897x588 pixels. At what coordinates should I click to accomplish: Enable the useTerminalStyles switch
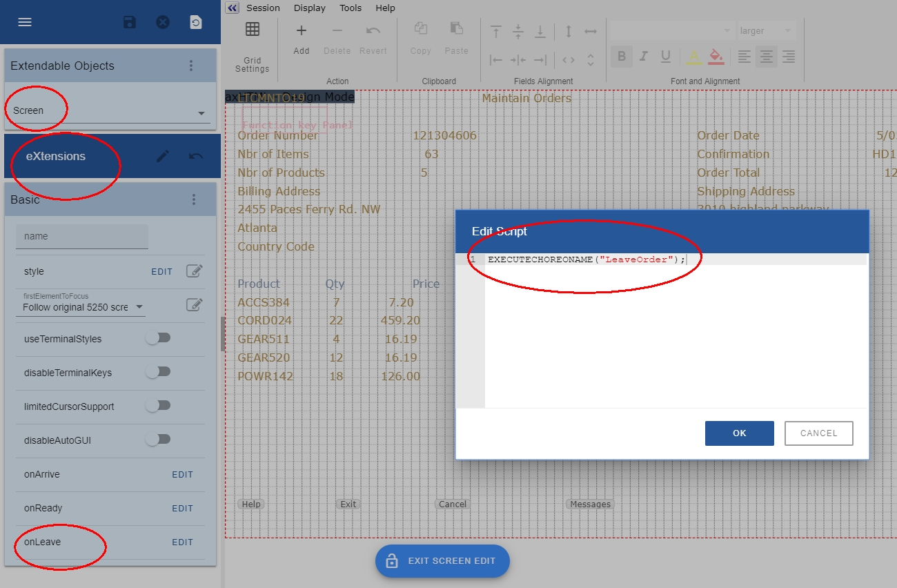pos(158,338)
